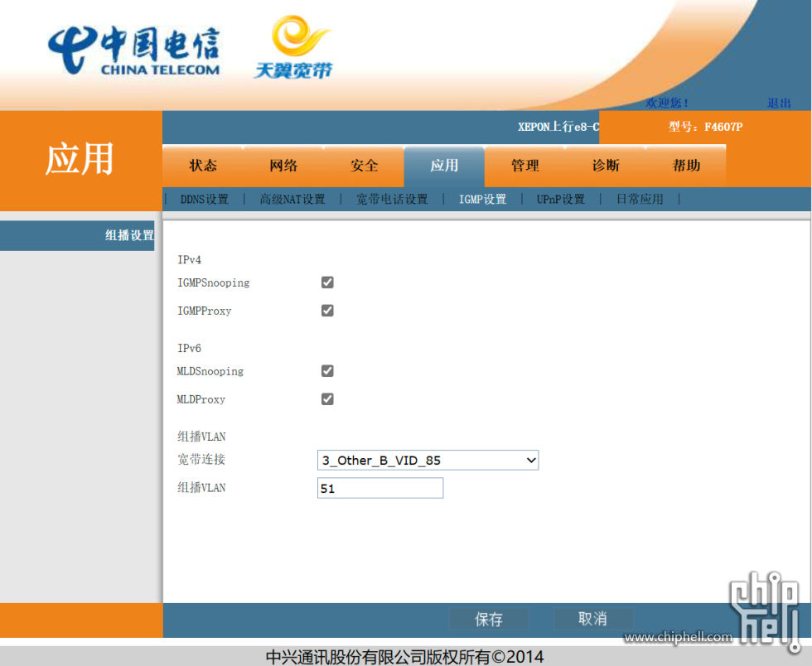Select IGMP设置 submenu

point(482,200)
